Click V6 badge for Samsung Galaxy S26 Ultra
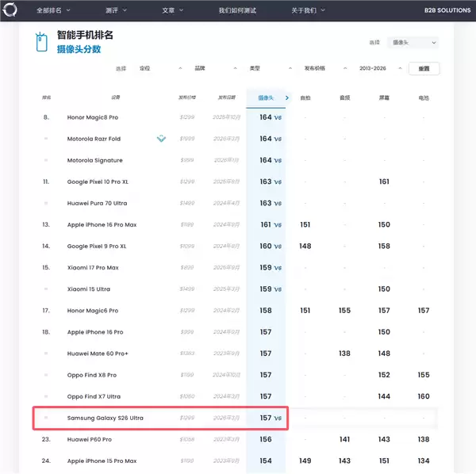This screenshot has width=476, height=474. point(278,418)
